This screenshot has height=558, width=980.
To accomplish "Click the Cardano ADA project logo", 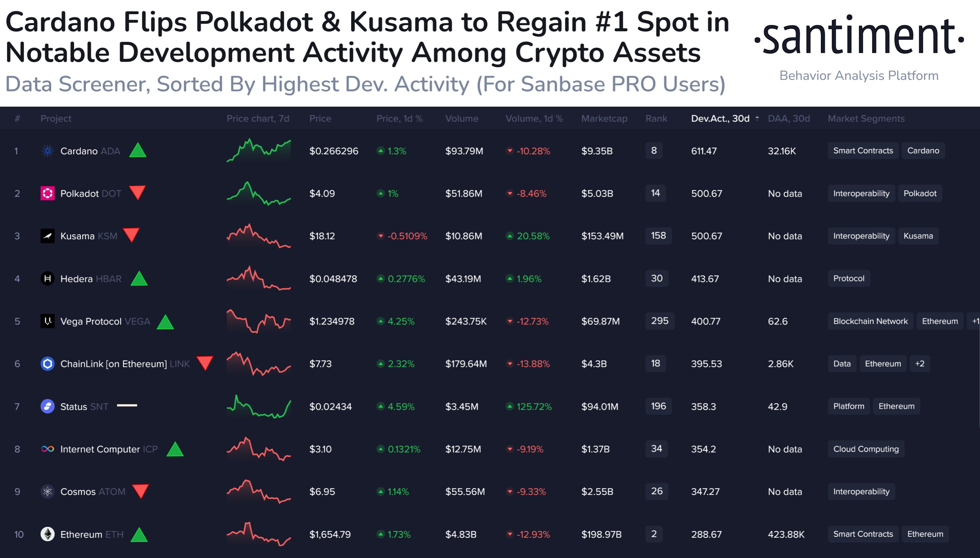I will click(47, 150).
